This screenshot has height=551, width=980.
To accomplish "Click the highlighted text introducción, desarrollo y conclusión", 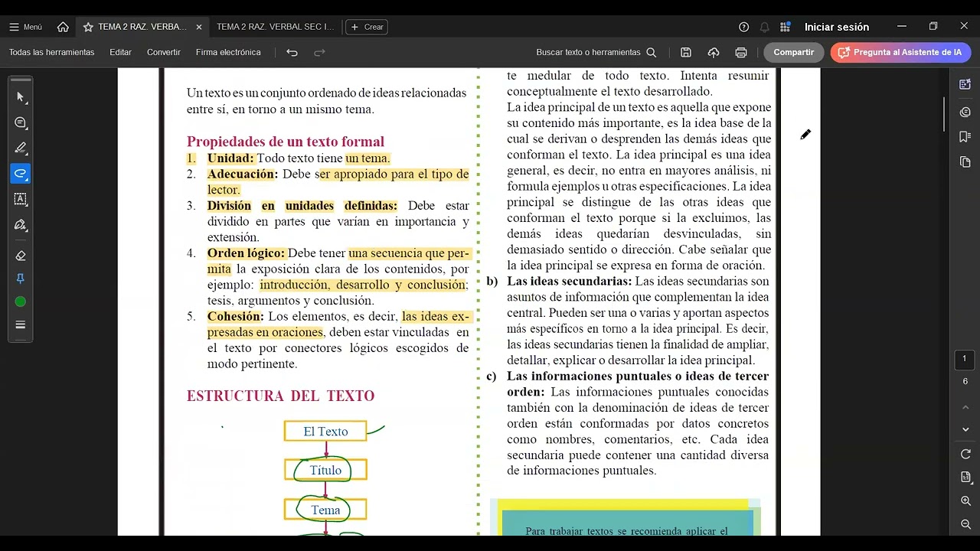I will 363,285.
